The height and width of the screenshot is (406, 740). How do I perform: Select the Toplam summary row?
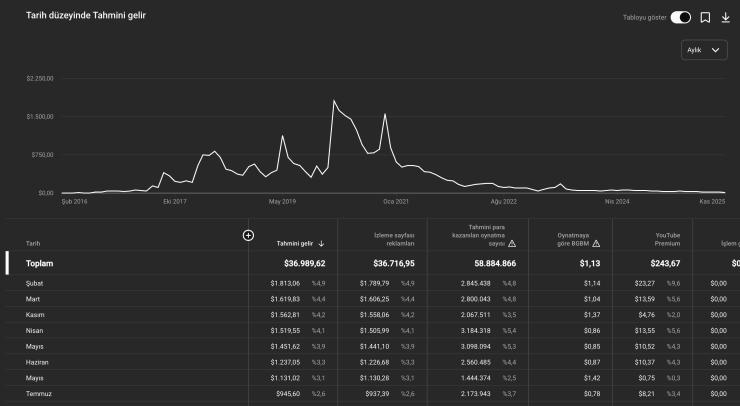(39, 263)
